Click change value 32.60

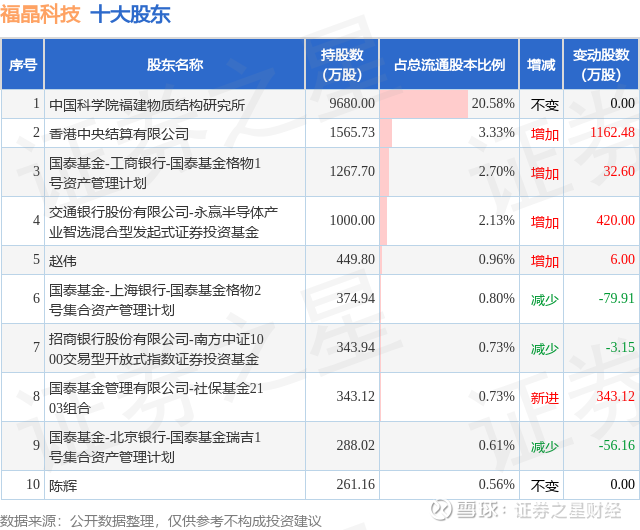[x=619, y=171]
